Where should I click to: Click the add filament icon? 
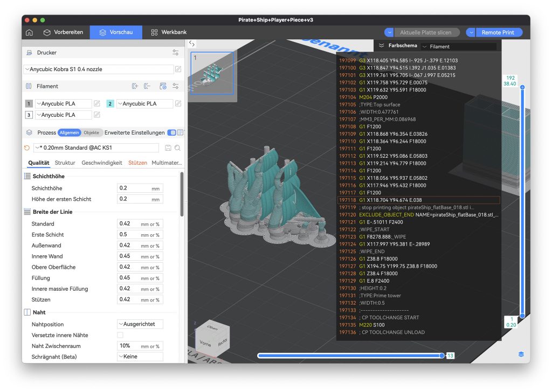(135, 86)
